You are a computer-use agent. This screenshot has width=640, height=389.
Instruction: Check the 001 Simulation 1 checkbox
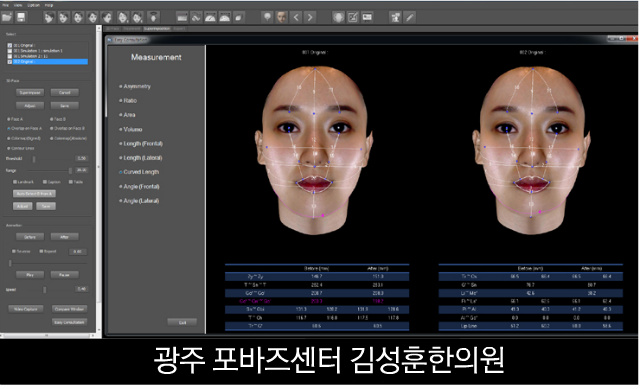click(9, 51)
